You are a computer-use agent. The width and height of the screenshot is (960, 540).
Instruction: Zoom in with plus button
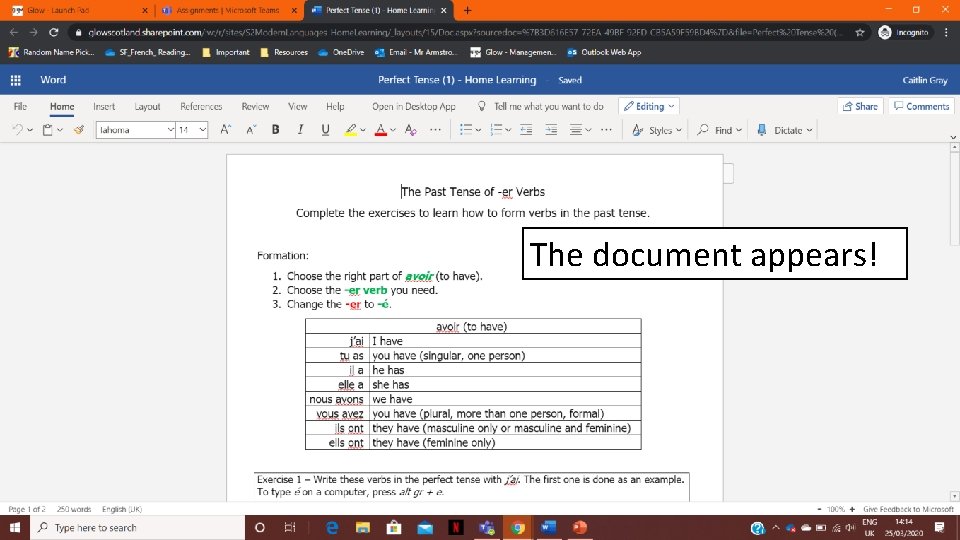coord(852,509)
